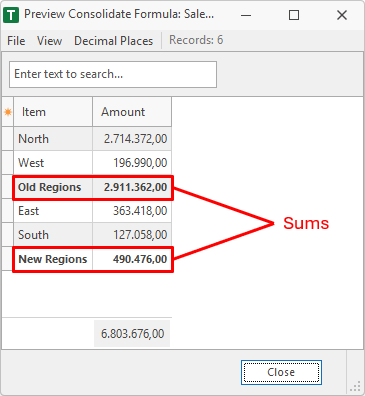Minimize the preview window
Screen dimensions: 365x396
point(246,15)
